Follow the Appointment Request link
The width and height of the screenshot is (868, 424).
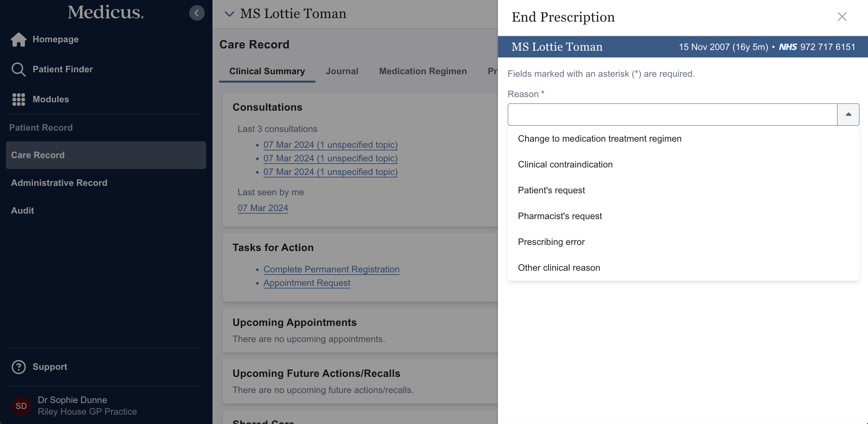click(307, 283)
